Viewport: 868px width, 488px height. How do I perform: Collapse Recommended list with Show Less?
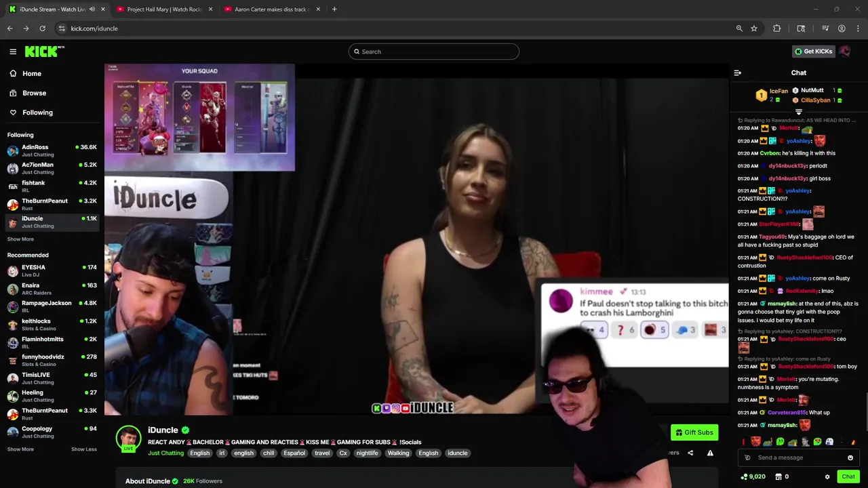pyautogui.click(x=84, y=449)
